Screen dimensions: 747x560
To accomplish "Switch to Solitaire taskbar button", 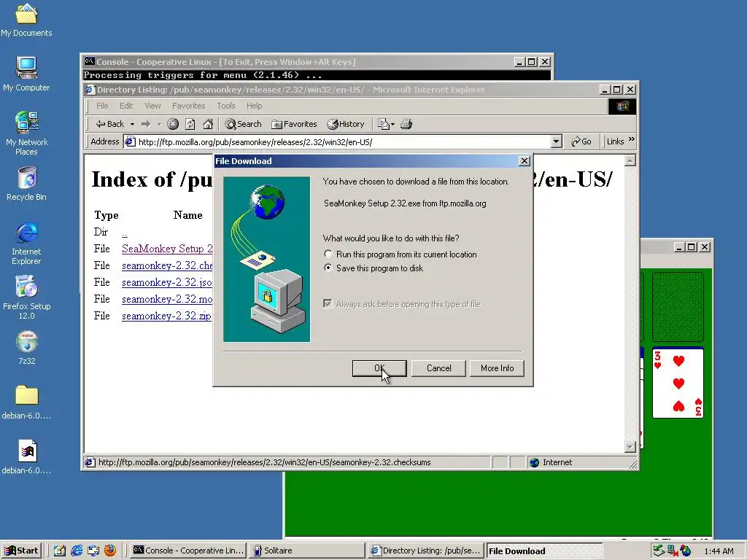I will [307, 551].
